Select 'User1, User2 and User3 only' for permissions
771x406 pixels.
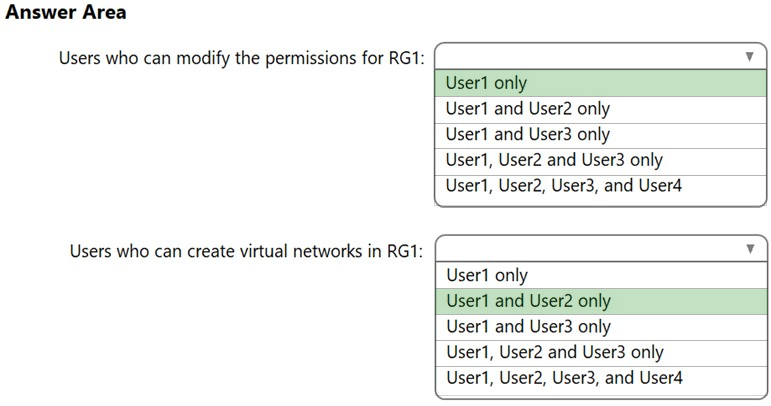coord(554,160)
